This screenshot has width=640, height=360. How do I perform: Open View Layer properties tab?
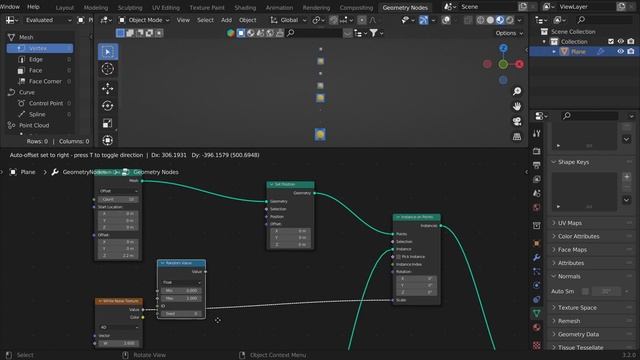coord(537,179)
